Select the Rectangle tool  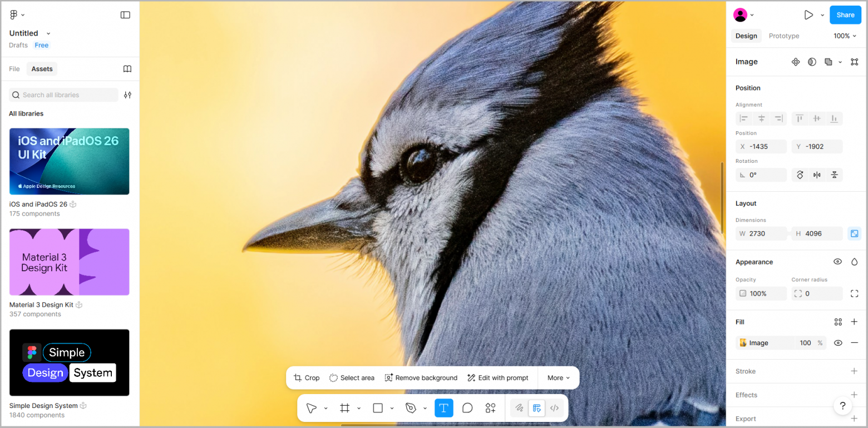[378, 407]
